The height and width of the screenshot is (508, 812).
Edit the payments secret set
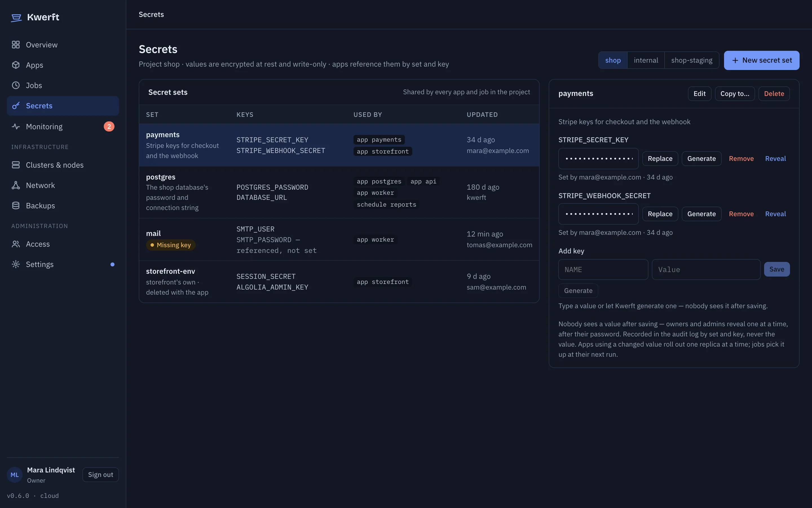(x=700, y=94)
